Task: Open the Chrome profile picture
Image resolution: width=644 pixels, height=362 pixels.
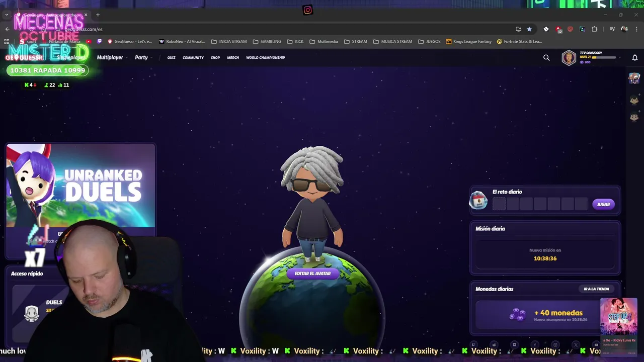Action: tap(624, 29)
